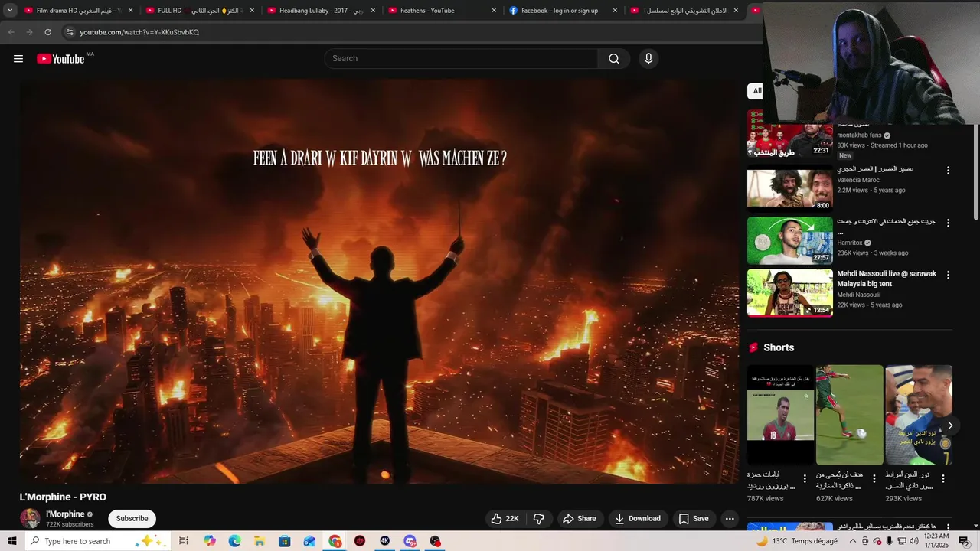
Task: Open Microsoft Store from the taskbar
Action: click(285, 541)
